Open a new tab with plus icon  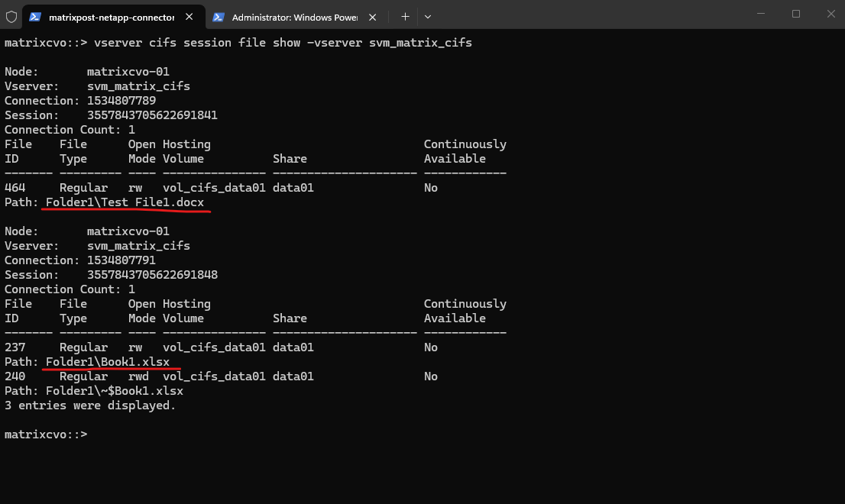405,16
